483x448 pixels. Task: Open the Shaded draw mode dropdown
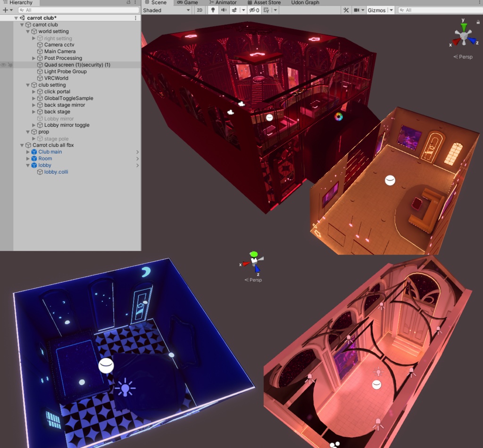pos(167,10)
